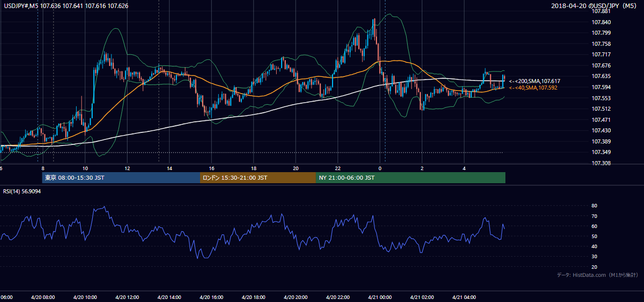
Task: Click bottom time label 4/21 02:00
Action: point(422,297)
